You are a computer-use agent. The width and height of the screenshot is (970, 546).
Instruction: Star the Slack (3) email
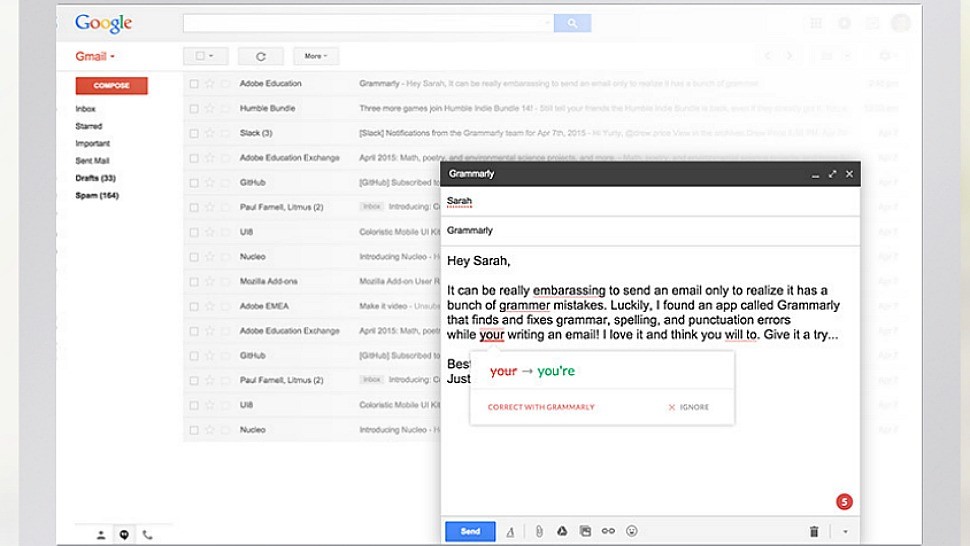[x=210, y=133]
